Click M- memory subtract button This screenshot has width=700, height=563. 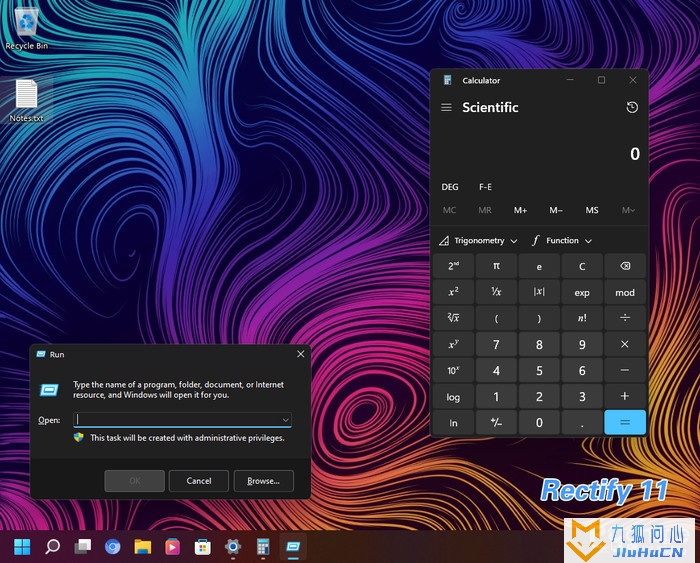(x=556, y=210)
